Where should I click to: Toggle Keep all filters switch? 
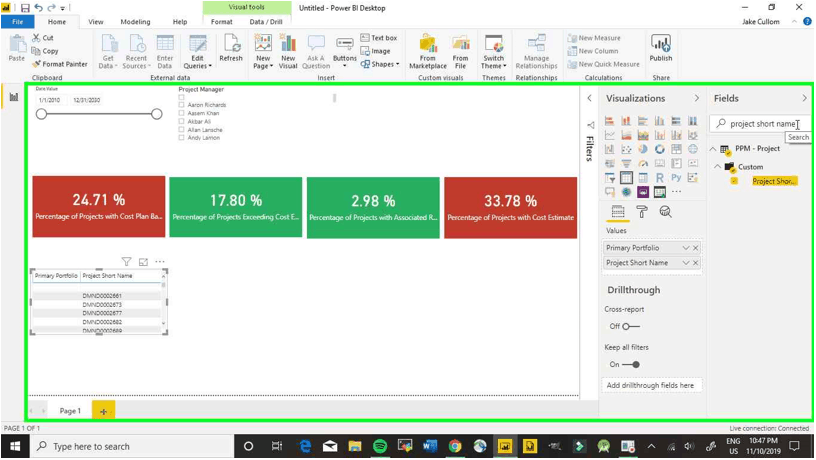tap(631, 364)
